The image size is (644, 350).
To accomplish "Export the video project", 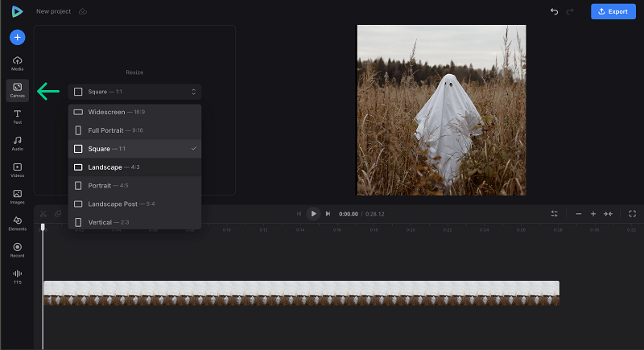I will pos(613,11).
